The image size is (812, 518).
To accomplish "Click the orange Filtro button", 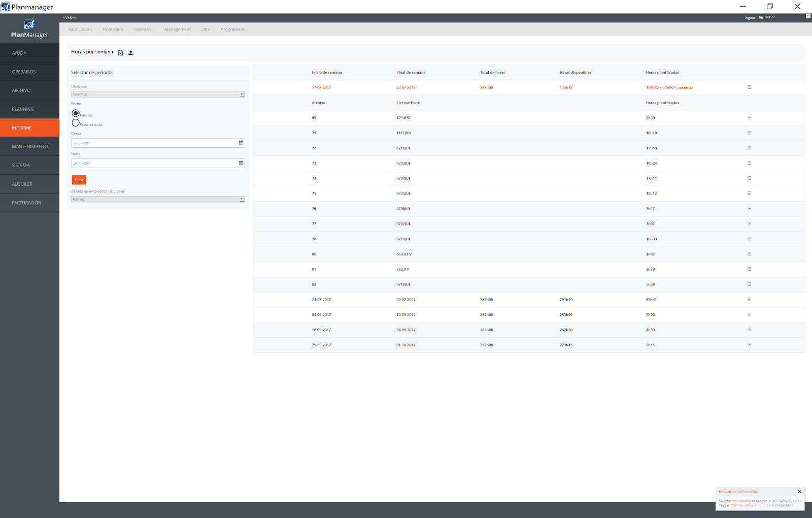I will [79, 180].
